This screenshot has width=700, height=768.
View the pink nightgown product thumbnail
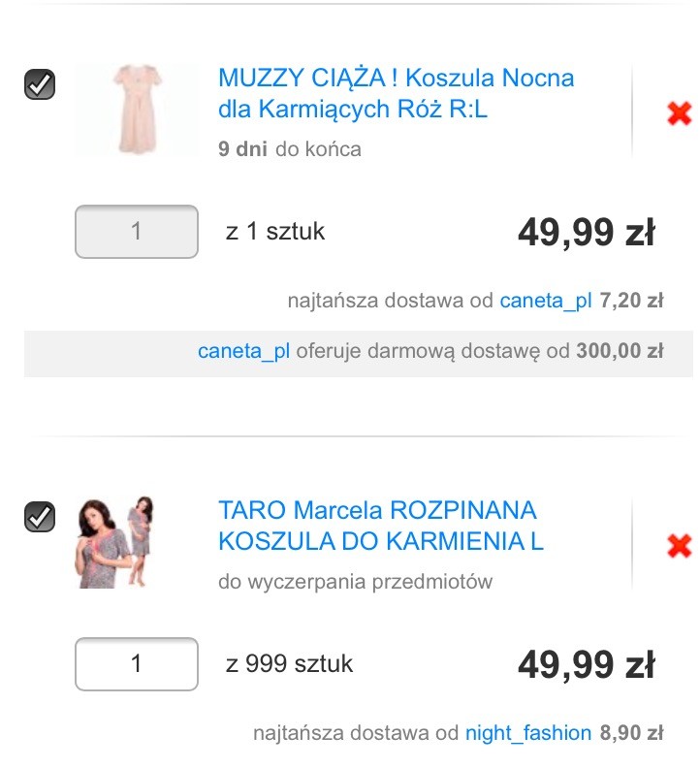[129, 110]
